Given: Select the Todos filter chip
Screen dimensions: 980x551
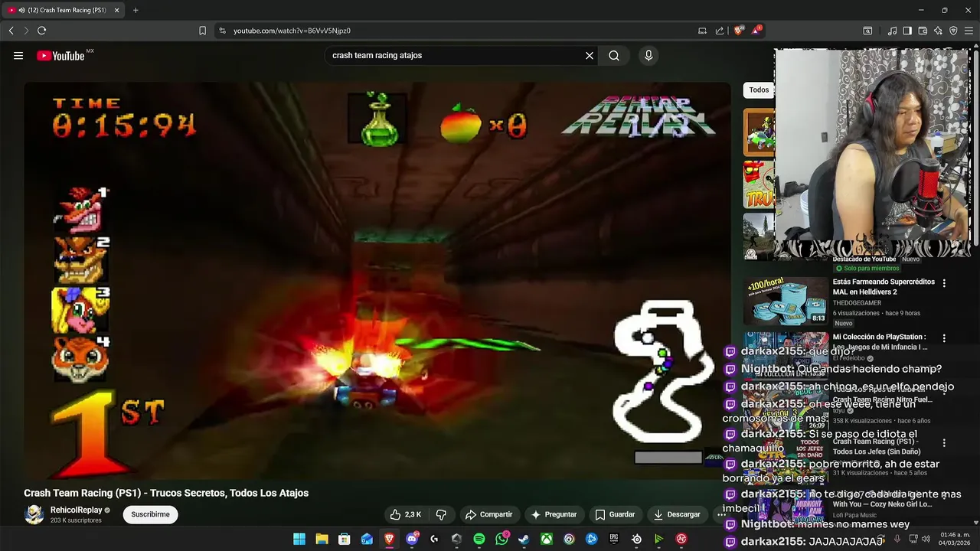Looking at the screenshot, I should 759,90.
